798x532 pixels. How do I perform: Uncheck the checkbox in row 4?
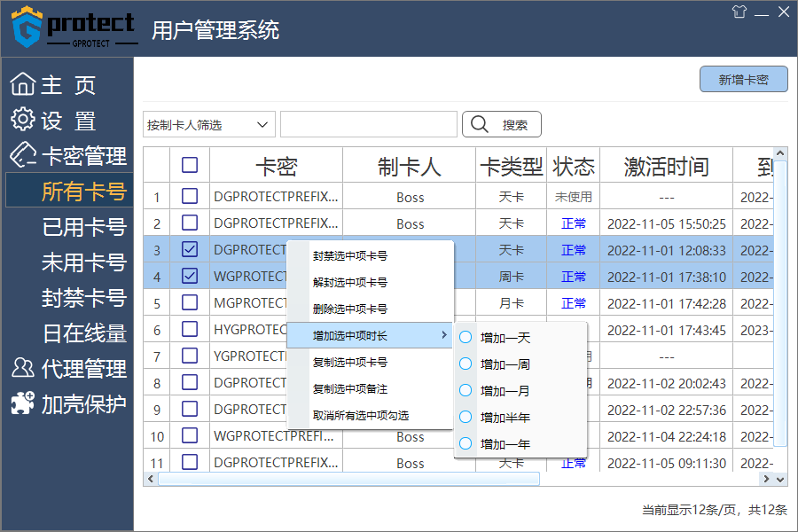[190, 276]
